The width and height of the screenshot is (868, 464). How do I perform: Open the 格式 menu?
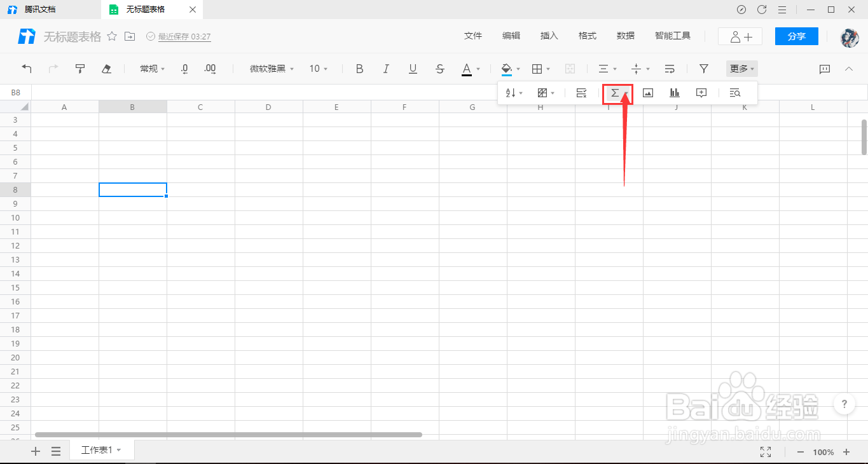(588, 36)
